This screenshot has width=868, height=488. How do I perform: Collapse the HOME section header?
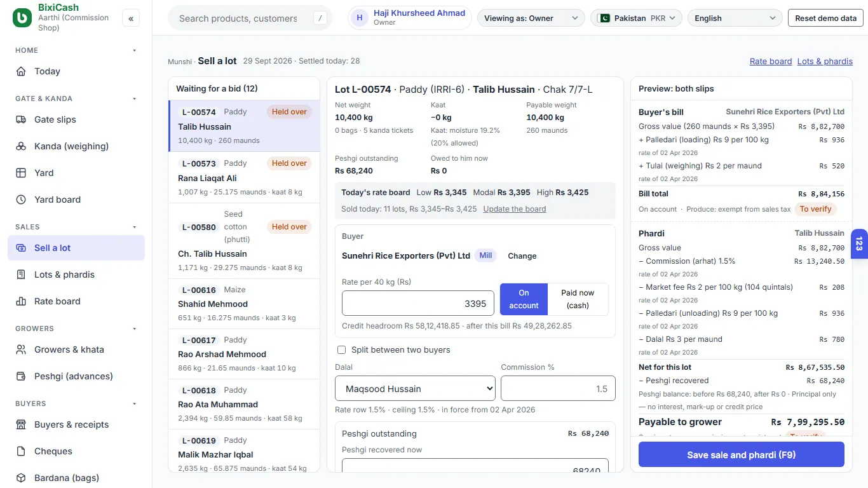pyautogui.click(x=76, y=50)
